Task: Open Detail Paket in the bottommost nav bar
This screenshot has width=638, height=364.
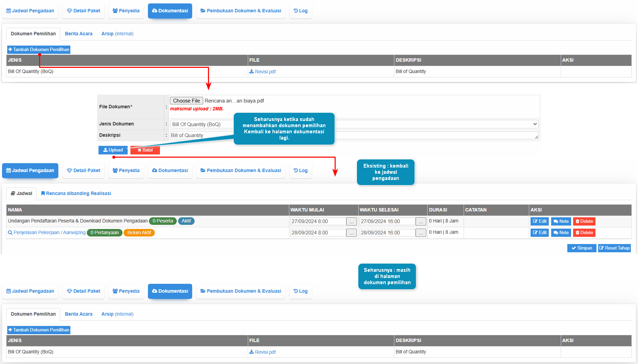Action: (x=83, y=291)
